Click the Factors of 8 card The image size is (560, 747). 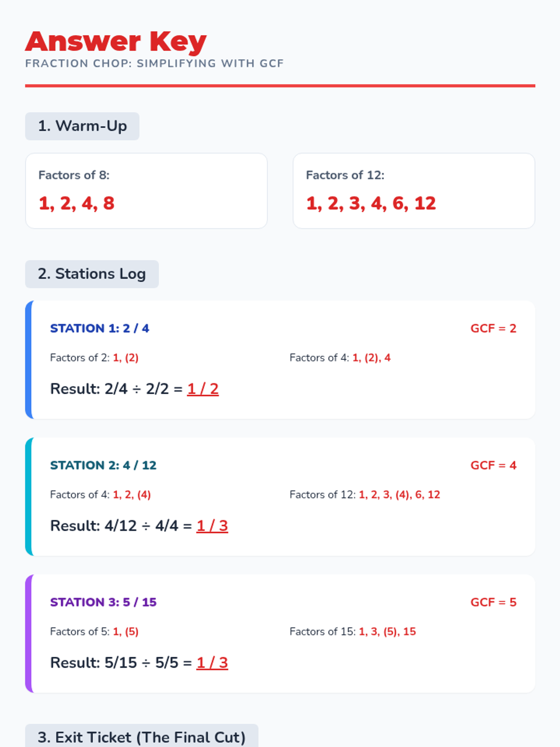(146, 191)
